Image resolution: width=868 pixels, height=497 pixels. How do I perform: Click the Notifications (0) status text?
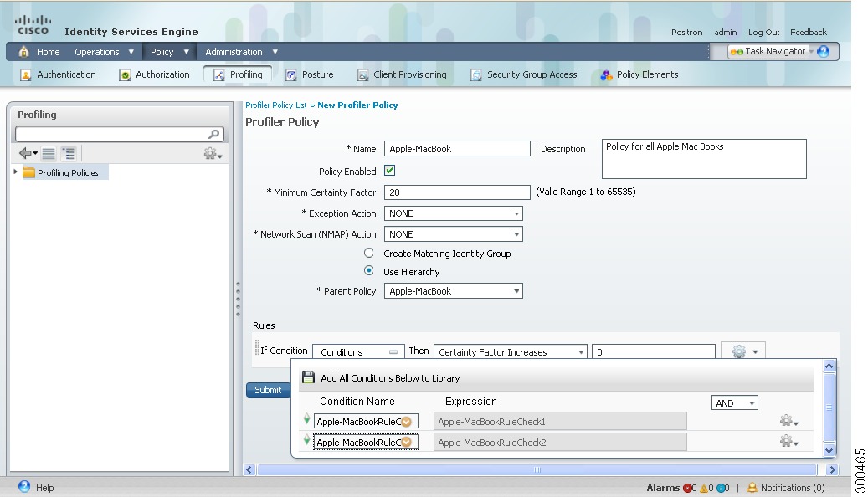pos(792,488)
